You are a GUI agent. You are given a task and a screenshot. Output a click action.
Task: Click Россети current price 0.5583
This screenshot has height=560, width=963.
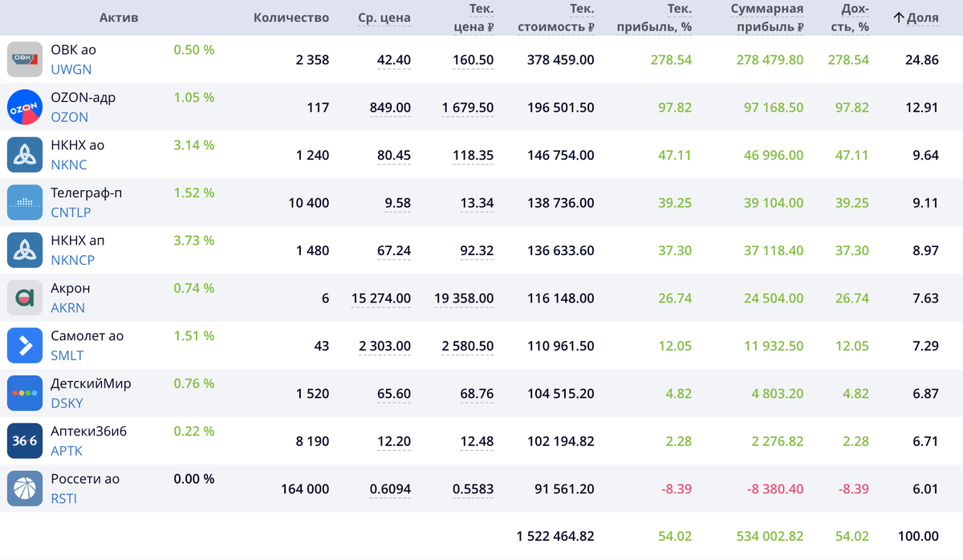[x=473, y=489]
